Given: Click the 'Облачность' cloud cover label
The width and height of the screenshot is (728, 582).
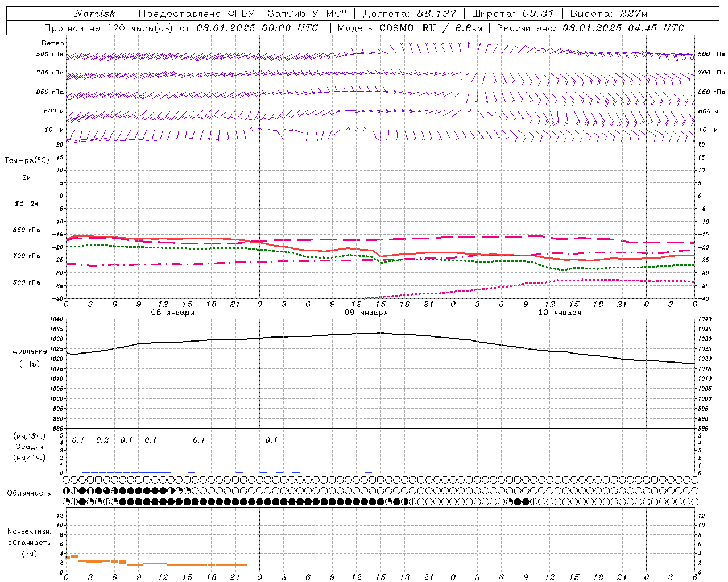Looking at the screenshot, I should point(29,493).
